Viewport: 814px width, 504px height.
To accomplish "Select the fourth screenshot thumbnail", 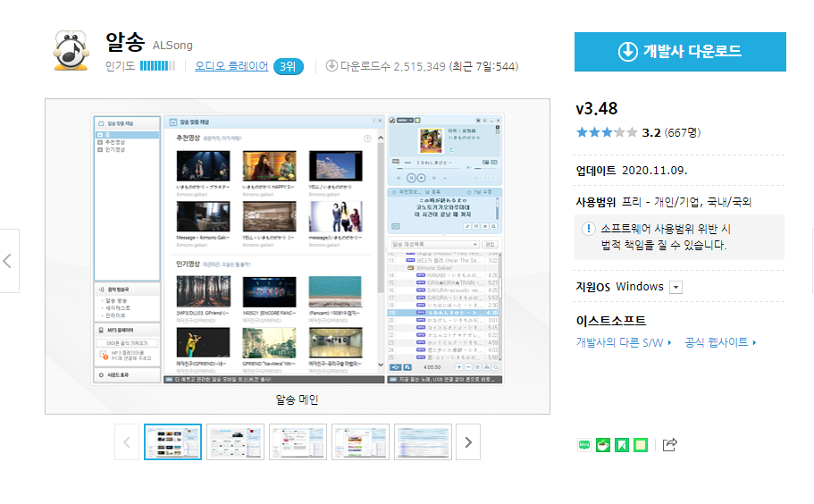I will [x=360, y=442].
